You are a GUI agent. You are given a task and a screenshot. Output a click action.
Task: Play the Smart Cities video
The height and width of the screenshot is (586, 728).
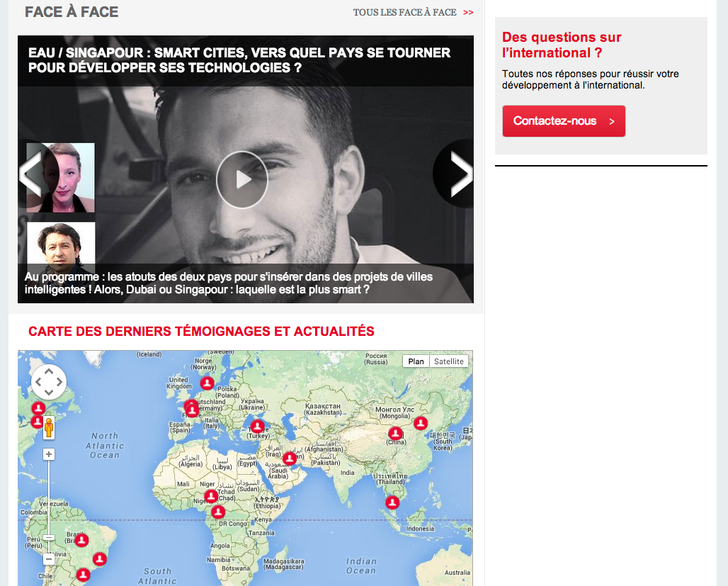tap(242, 180)
